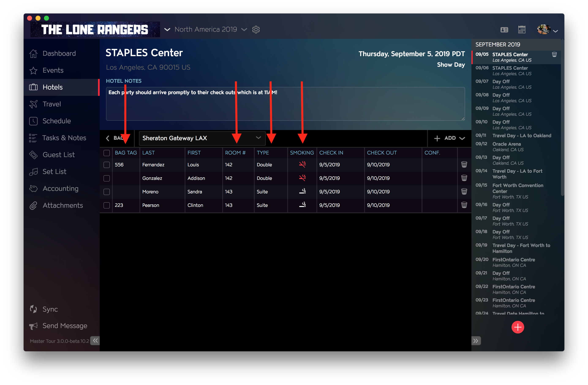Open the Travel section
588x385 pixels.
(x=61, y=104)
